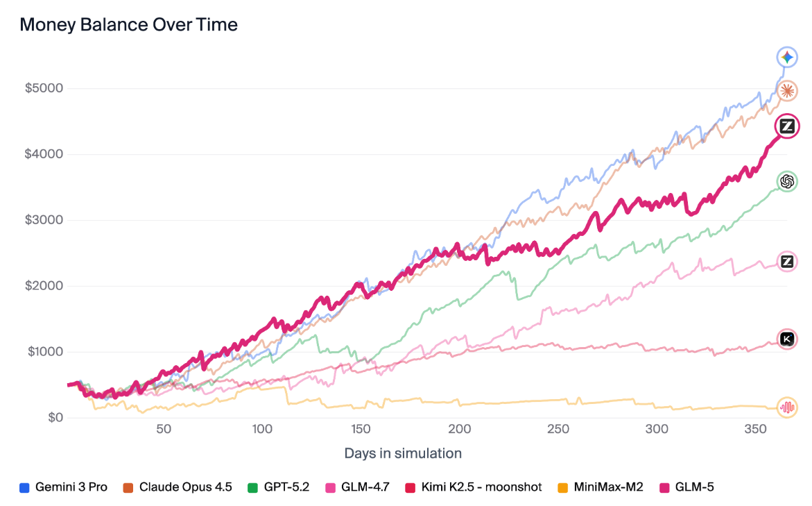
Task: Click the Money Balance Over Time title
Action: 129,25
